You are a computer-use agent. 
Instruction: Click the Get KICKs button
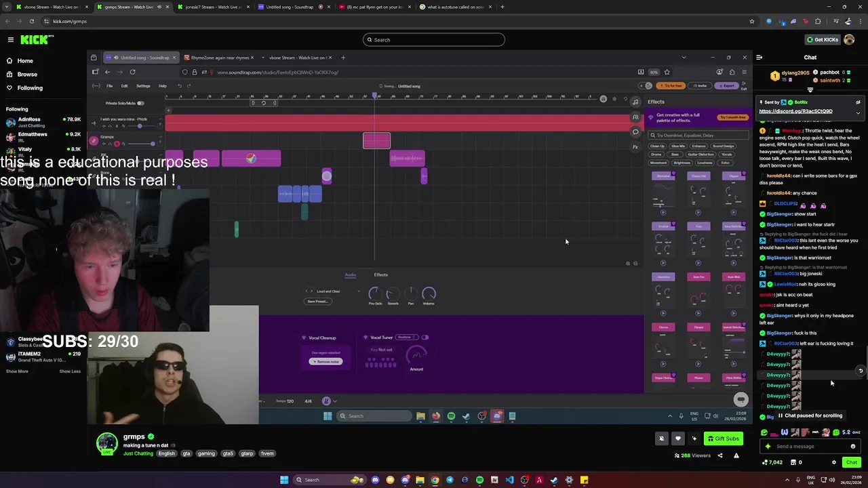(x=822, y=40)
